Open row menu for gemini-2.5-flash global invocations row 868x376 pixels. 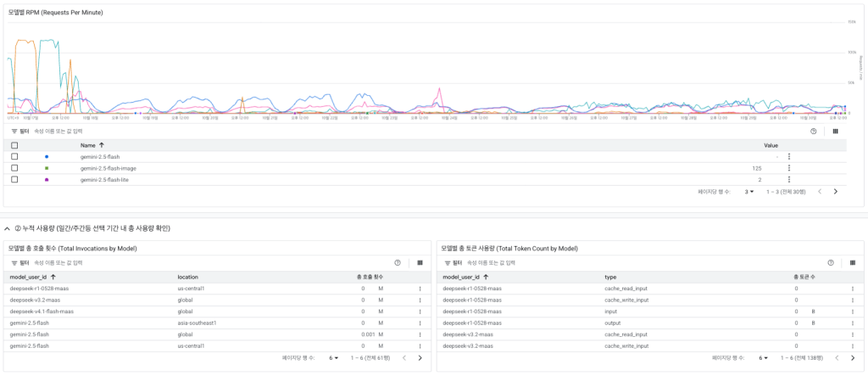click(420, 334)
